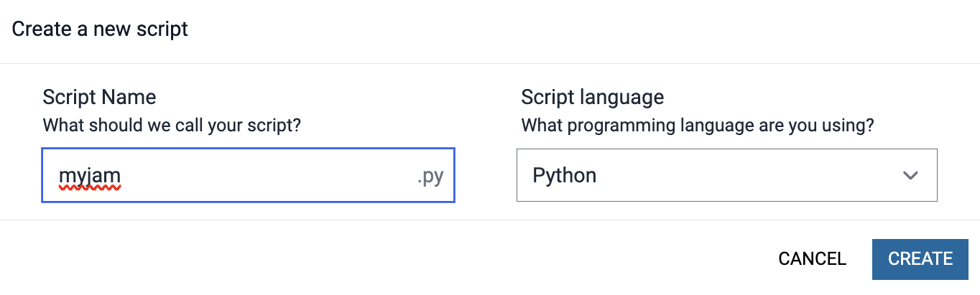Viewport: 980px width, 295px height.
Task: Click 'What should we call your script?' text
Action: [x=172, y=125]
